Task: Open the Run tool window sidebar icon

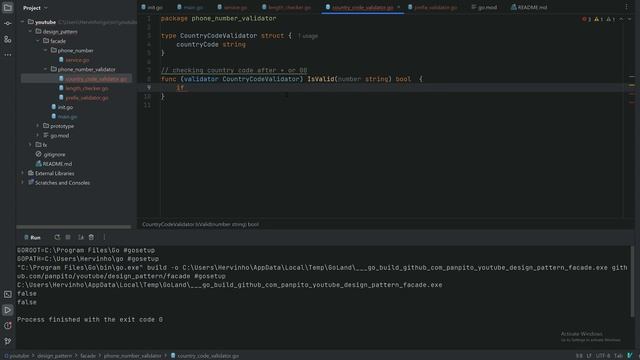Action: [8, 310]
